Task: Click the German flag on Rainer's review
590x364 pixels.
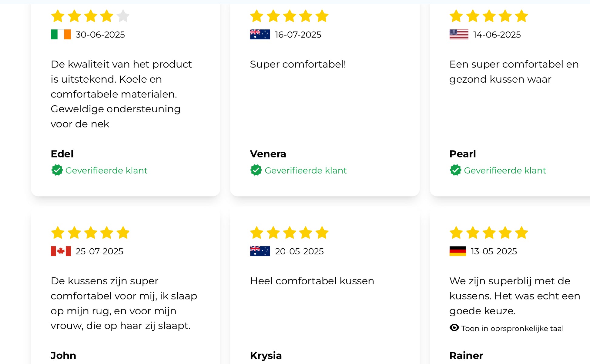Action: [x=458, y=251]
